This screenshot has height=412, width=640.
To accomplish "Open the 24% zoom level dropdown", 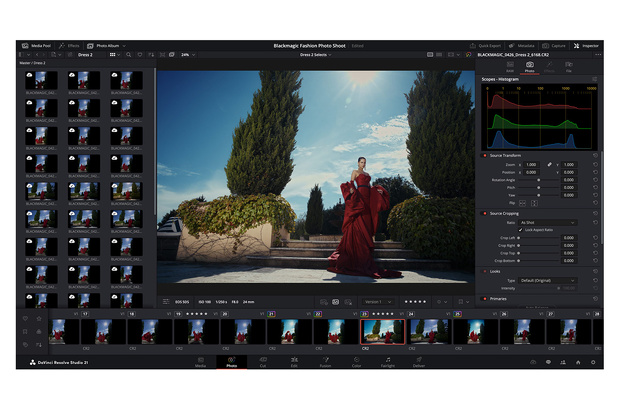I will pos(188,55).
